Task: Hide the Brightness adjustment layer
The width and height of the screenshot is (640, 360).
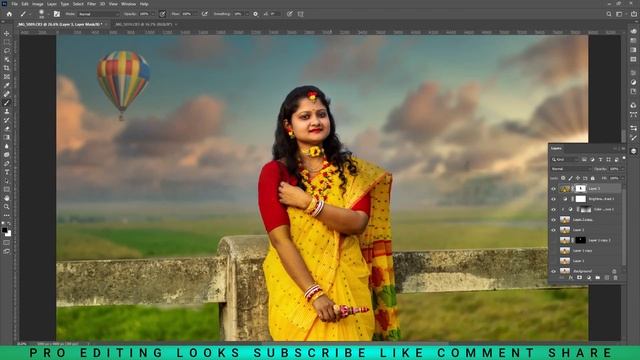Action: coord(553,199)
